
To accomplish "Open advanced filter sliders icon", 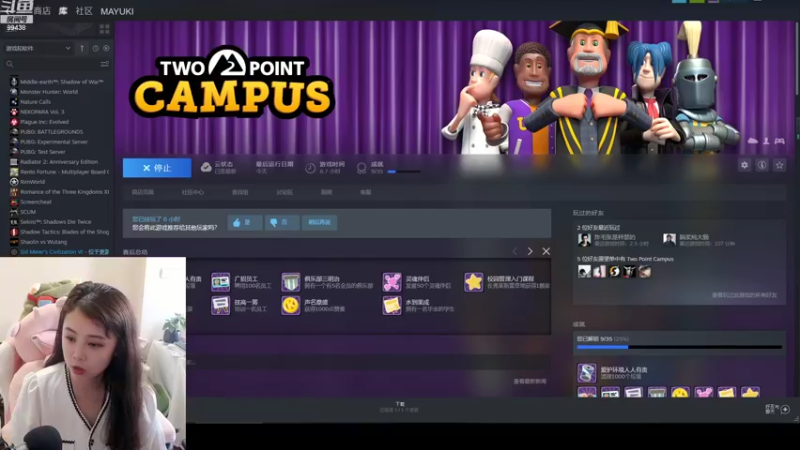I will point(105,64).
